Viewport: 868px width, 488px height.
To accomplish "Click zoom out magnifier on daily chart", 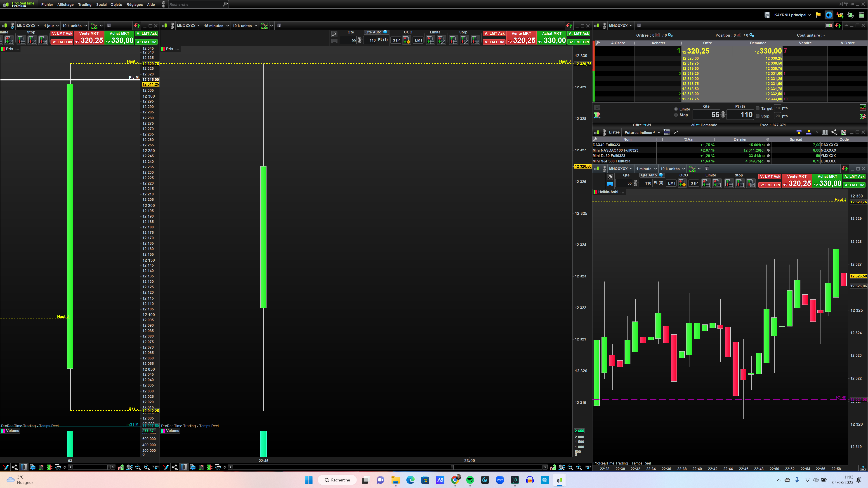I will pyautogui.click(x=138, y=467).
